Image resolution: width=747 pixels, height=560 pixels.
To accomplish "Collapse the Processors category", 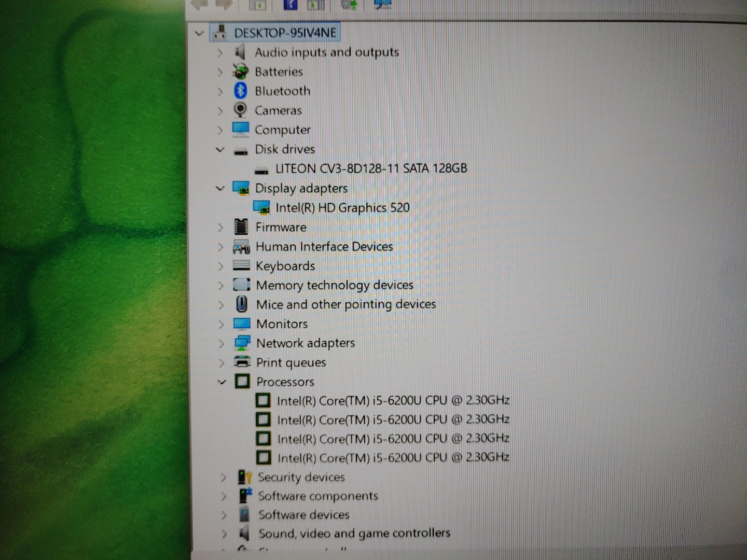I will 223,382.
